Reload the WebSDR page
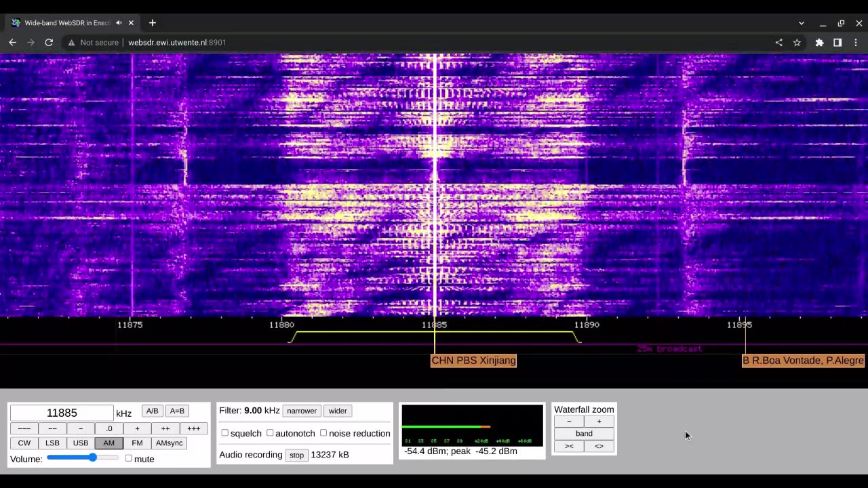 49,42
